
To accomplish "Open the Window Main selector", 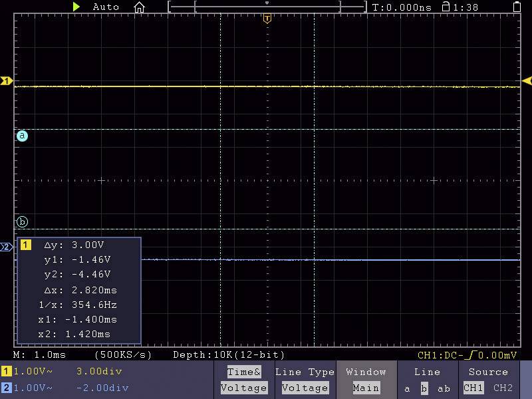I will [366, 380].
